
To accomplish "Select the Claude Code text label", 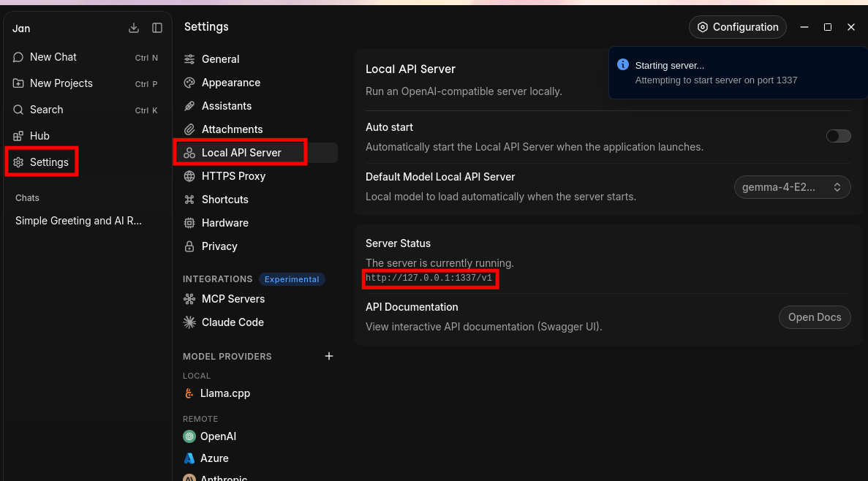I will point(233,322).
